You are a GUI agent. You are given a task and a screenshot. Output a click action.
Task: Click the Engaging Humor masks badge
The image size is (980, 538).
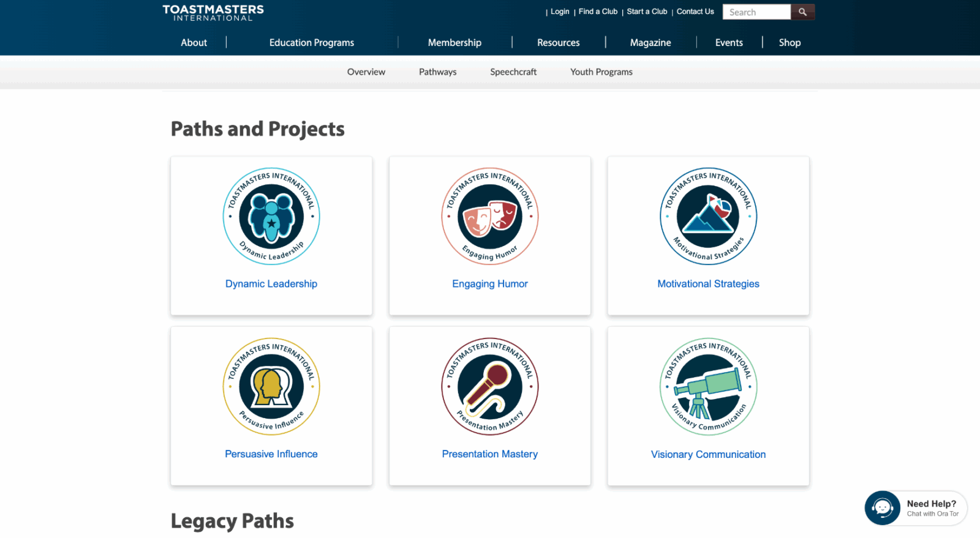pos(489,216)
